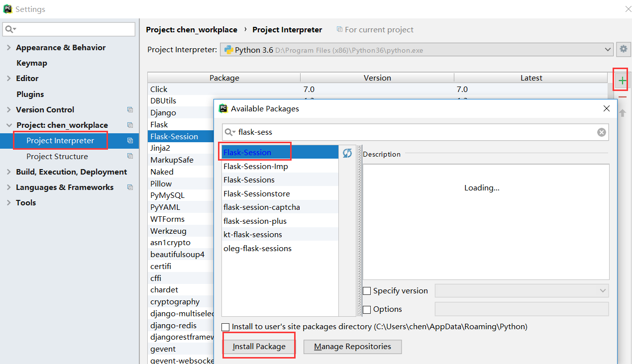The width and height of the screenshot is (632, 364).
Task: Select the cryptography package row
Action: [x=181, y=301]
